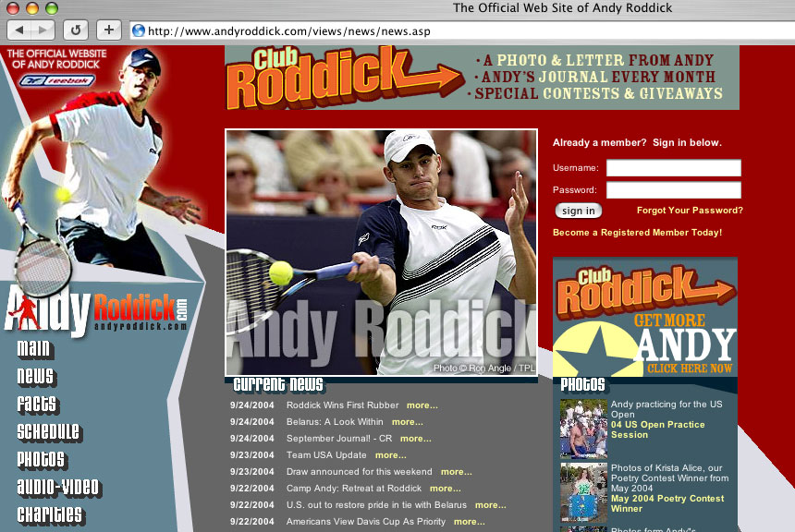Click more for Americans View Davis Cup
795x532 pixels.
[x=469, y=522]
